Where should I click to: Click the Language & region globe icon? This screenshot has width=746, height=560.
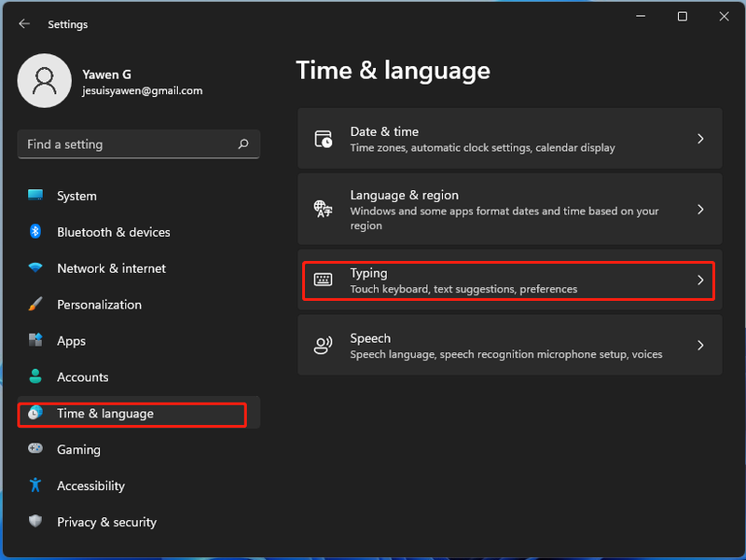coord(323,209)
